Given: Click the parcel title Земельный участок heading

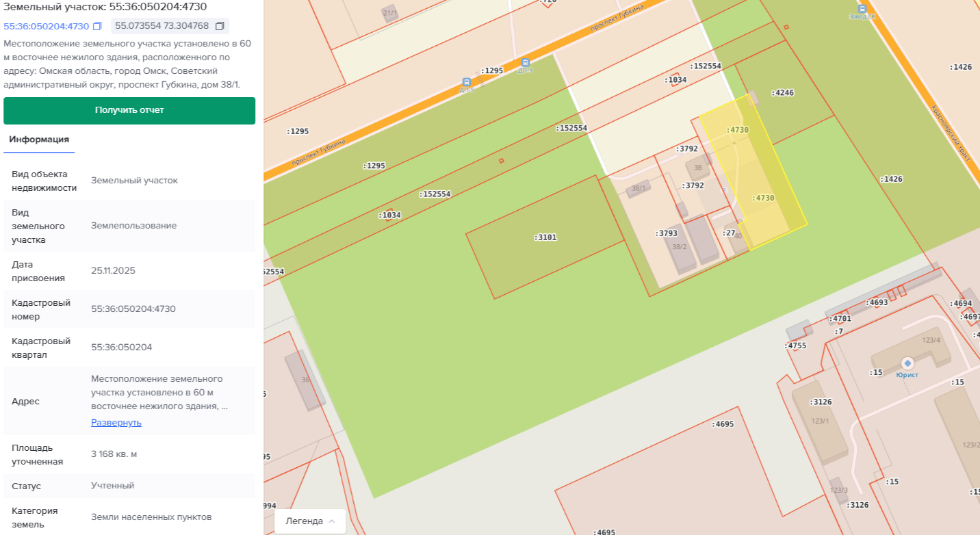Looking at the screenshot, I should click(x=105, y=7).
